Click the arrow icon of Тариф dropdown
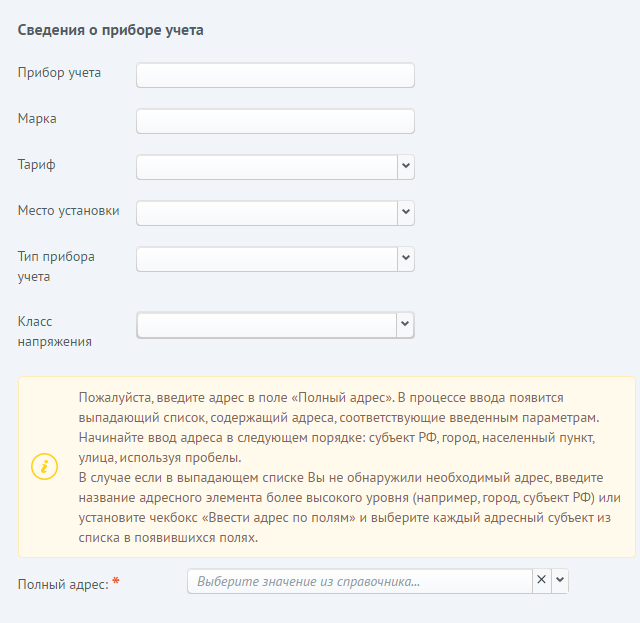 (x=405, y=166)
